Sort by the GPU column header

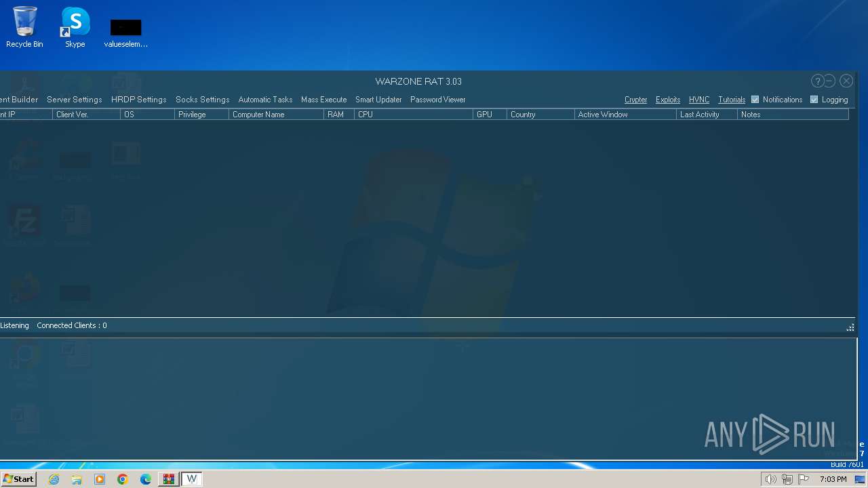click(490, 115)
